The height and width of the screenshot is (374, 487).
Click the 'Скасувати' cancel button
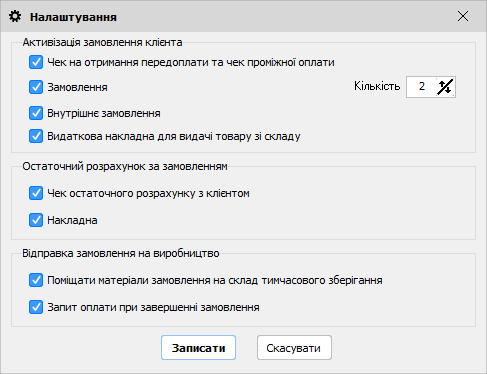tap(294, 348)
